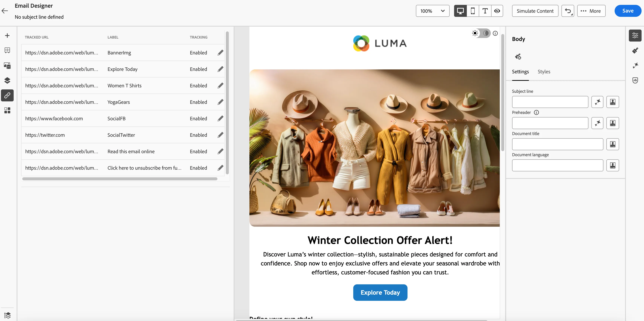Click the Preheader input field
Viewport: 644px width, 321px height.
(x=550, y=123)
